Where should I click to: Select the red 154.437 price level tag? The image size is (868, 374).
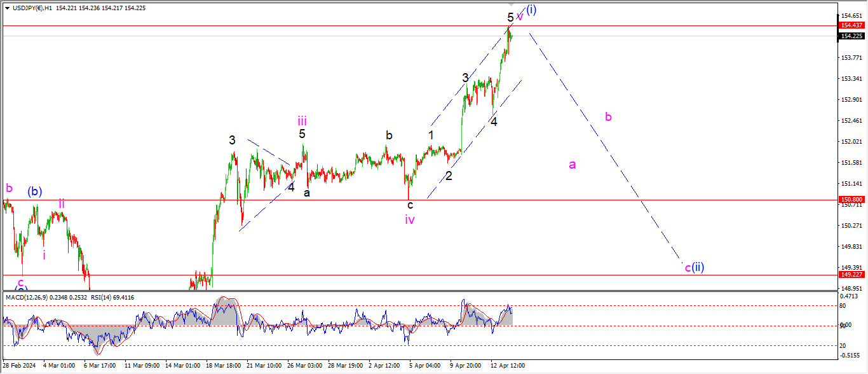click(x=851, y=25)
